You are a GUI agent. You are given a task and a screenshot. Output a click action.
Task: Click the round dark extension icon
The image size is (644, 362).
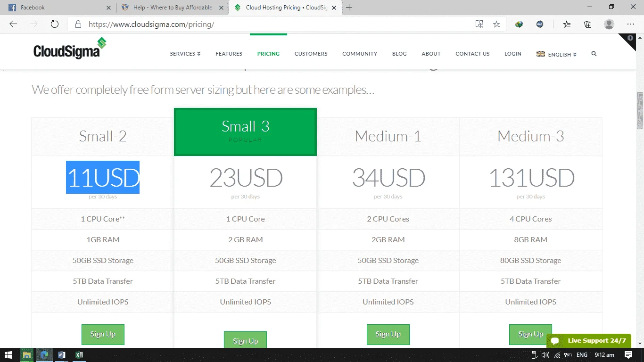pos(540,24)
